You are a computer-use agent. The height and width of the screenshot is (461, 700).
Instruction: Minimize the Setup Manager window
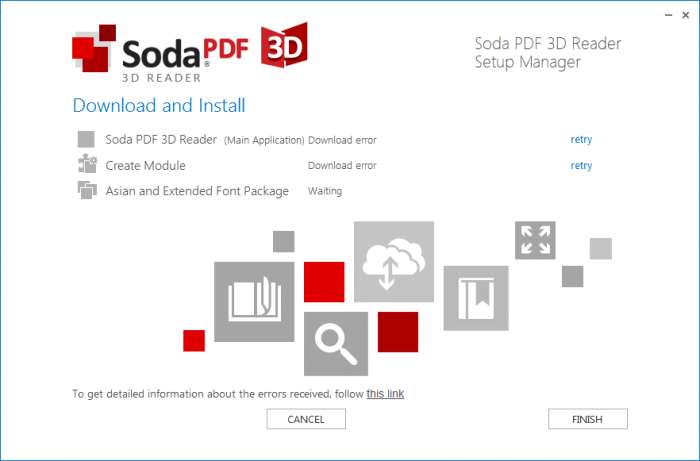pyautogui.click(x=668, y=15)
